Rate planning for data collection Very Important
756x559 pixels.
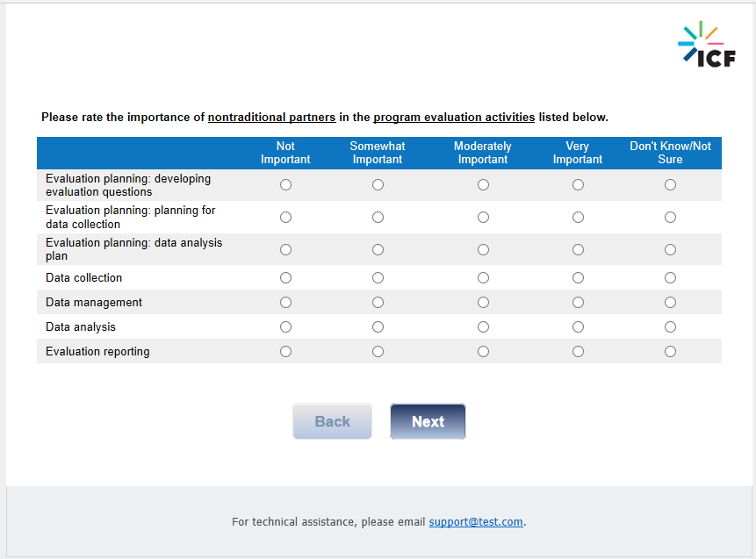click(578, 218)
